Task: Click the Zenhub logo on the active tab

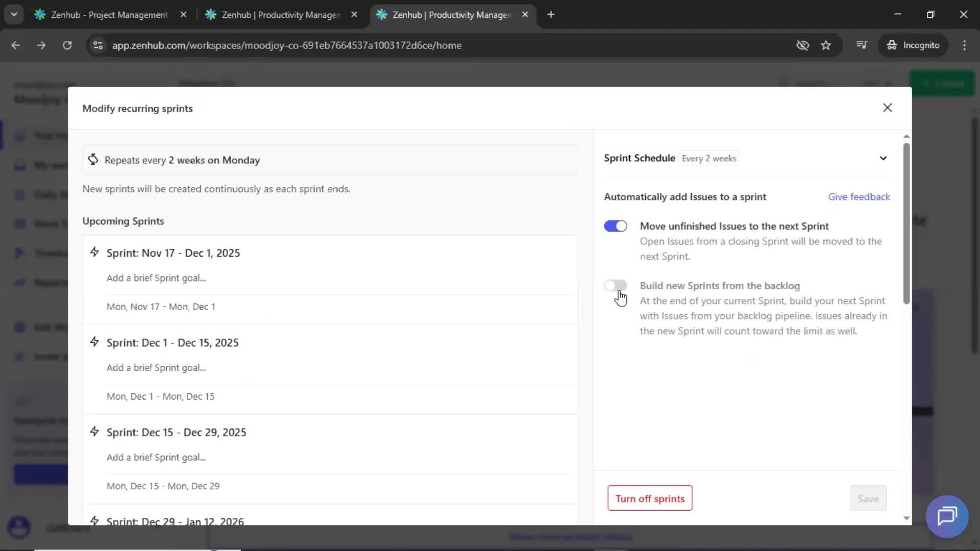Action: (382, 15)
